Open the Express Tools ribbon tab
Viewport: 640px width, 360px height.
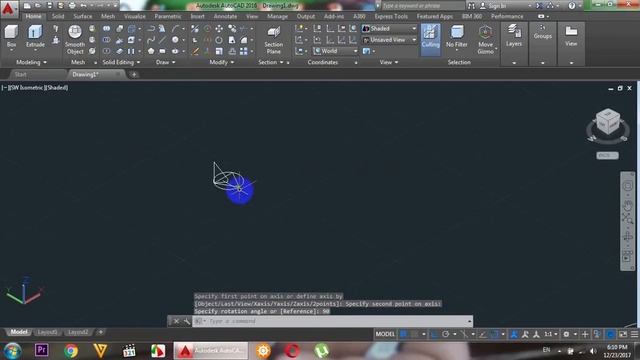point(391,16)
